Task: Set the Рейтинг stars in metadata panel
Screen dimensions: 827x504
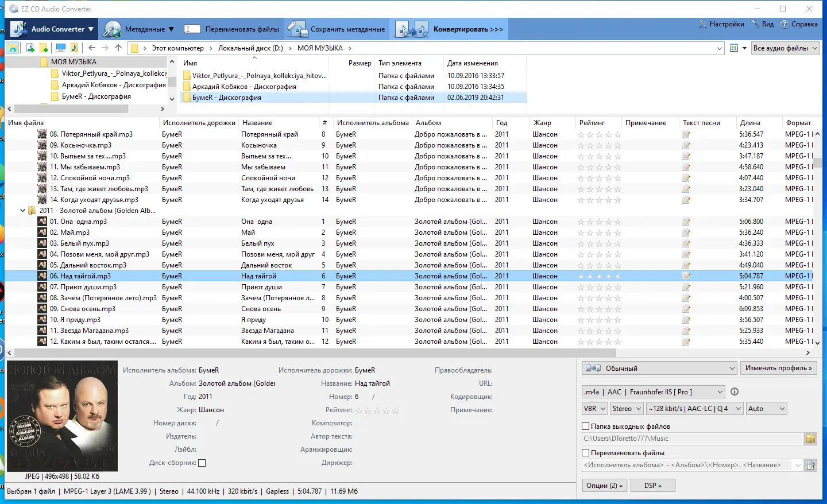Action: (377, 410)
